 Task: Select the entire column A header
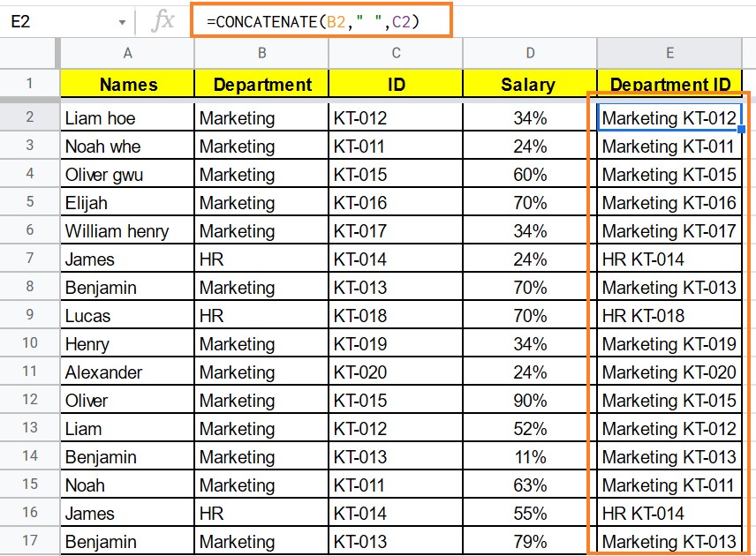pyautogui.click(x=127, y=55)
